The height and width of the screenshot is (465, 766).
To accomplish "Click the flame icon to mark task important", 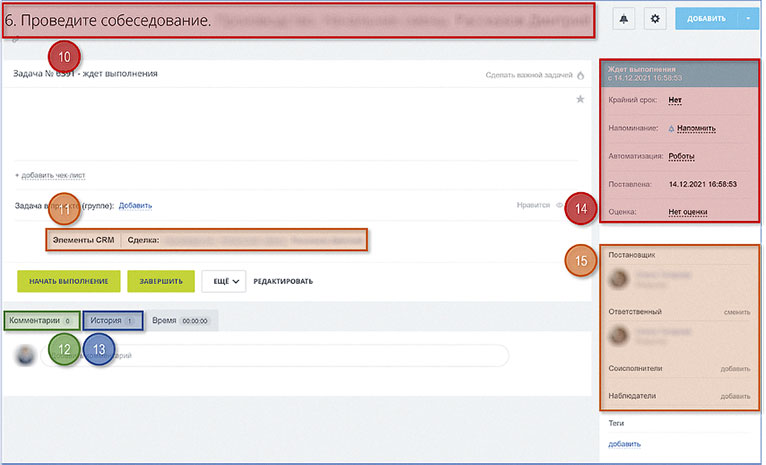I will click(x=581, y=75).
